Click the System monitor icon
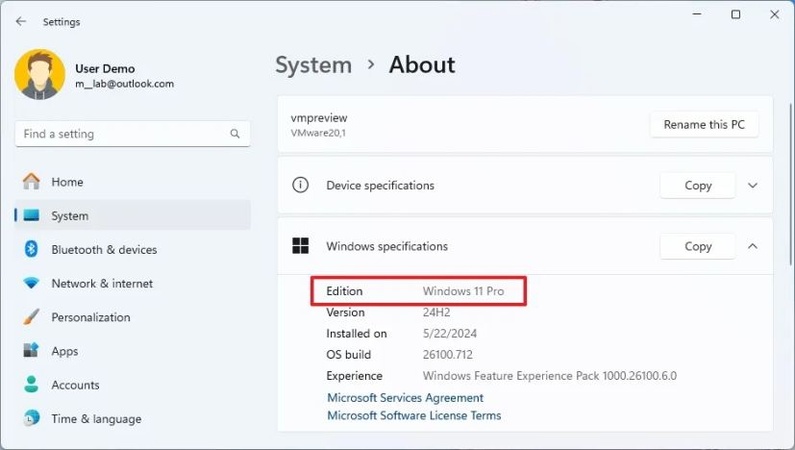The height and width of the screenshot is (450, 795). (31, 215)
